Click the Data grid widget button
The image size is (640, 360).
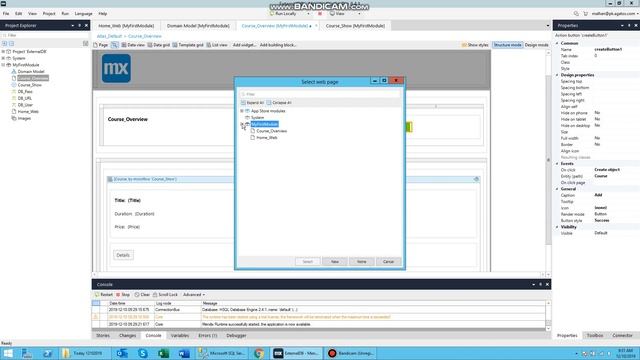point(158,45)
